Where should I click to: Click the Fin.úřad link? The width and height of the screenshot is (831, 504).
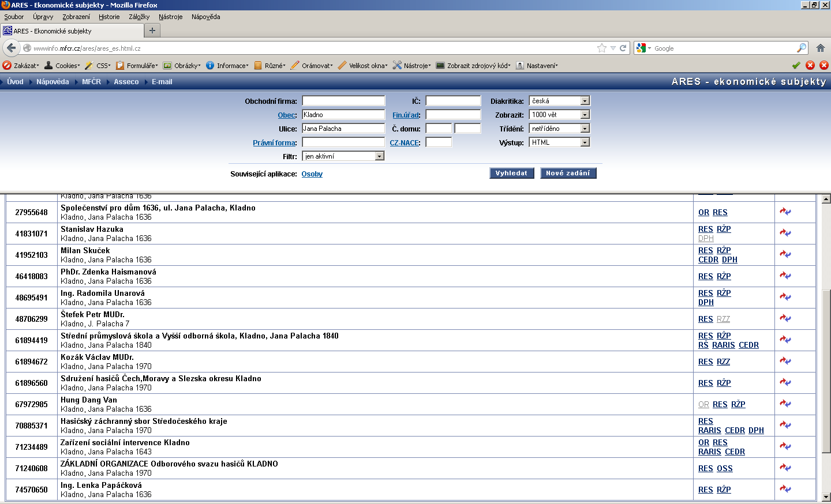point(406,115)
